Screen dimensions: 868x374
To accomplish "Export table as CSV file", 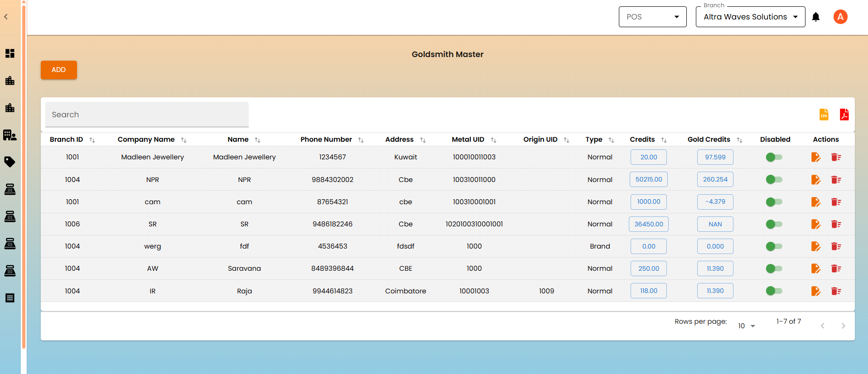I will (x=824, y=115).
